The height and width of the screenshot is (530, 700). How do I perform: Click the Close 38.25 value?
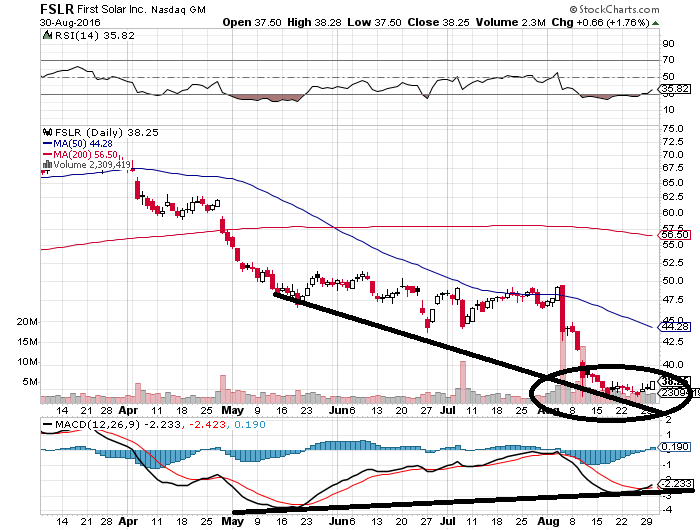pos(438,22)
